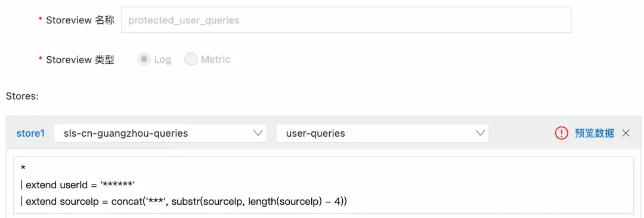Click the asterisk line in query editor
644x218 pixels.
click(23, 168)
